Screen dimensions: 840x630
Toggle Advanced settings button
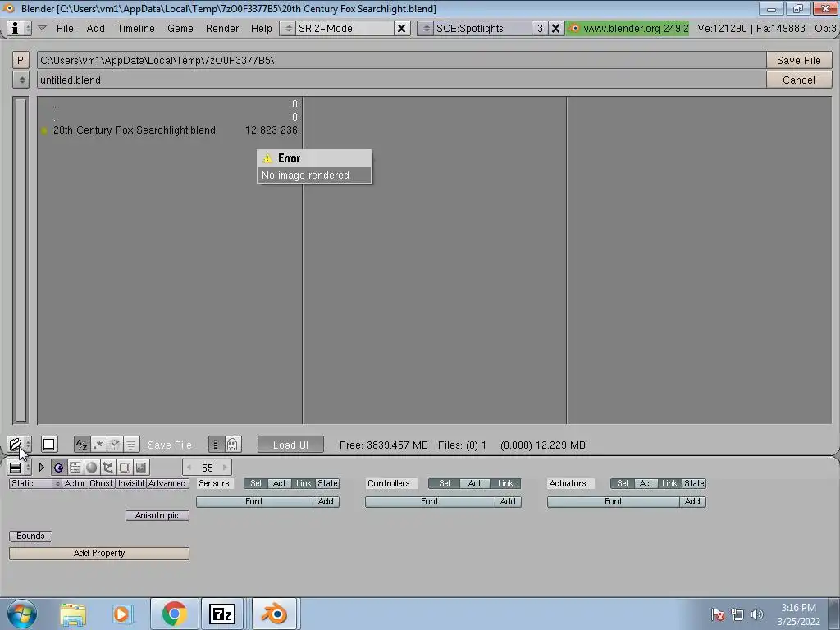click(167, 483)
